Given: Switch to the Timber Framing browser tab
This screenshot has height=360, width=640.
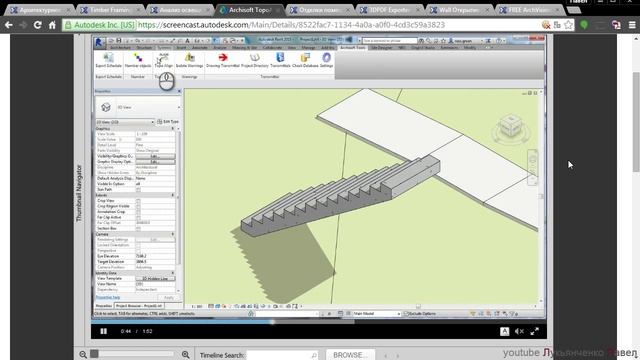Looking at the screenshot, I should [x=110, y=10].
